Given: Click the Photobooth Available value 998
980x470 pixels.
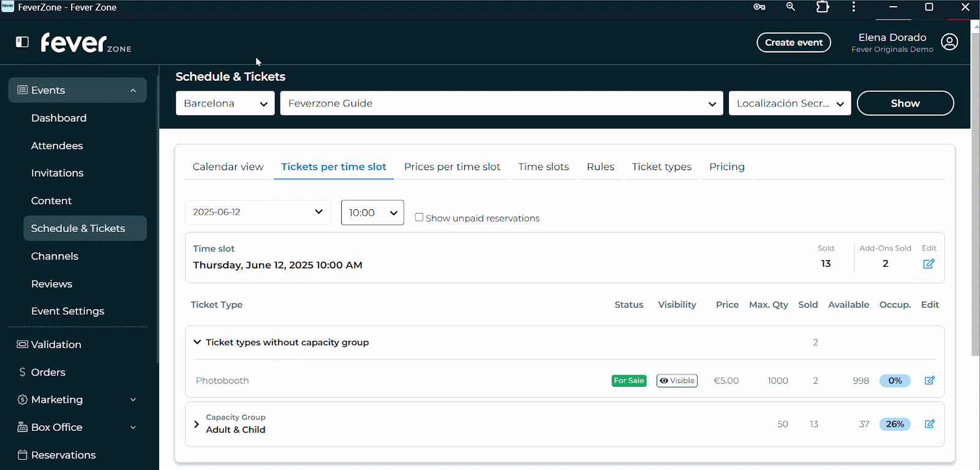Looking at the screenshot, I should coord(861,381).
